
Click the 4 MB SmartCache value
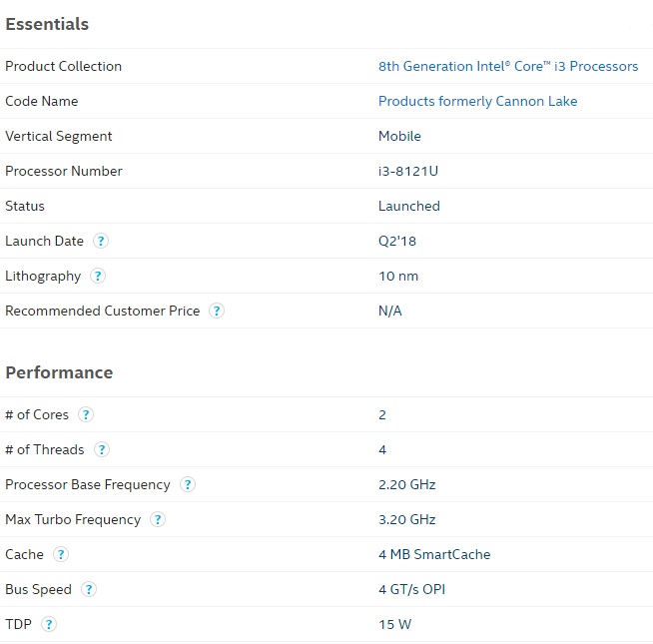[434, 555]
